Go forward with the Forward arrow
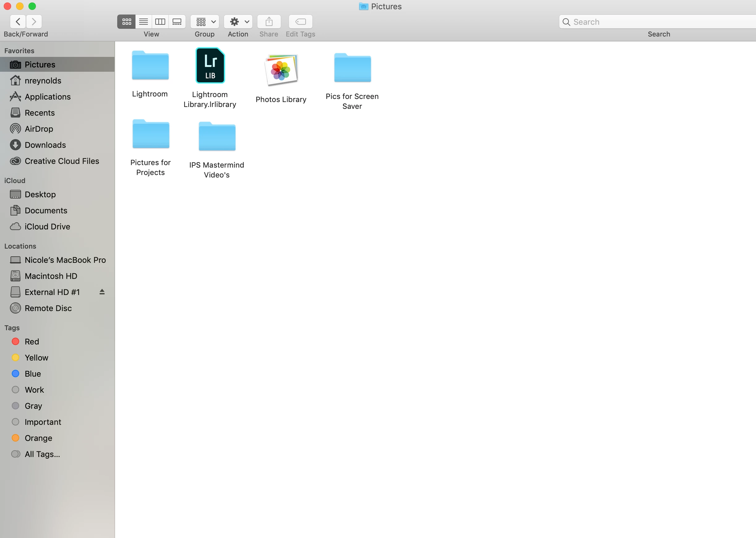The width and height of the screenshot is (756, 538). [34, 22]
